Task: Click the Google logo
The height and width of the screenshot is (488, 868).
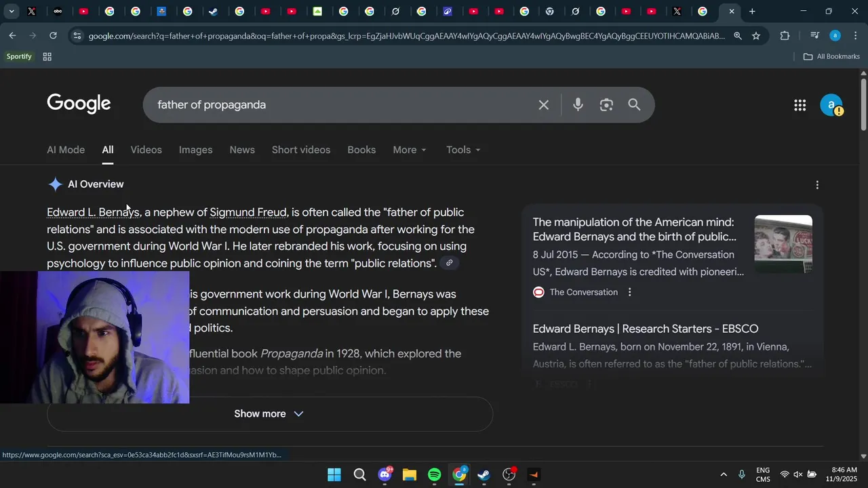Action: coord(79,104)
